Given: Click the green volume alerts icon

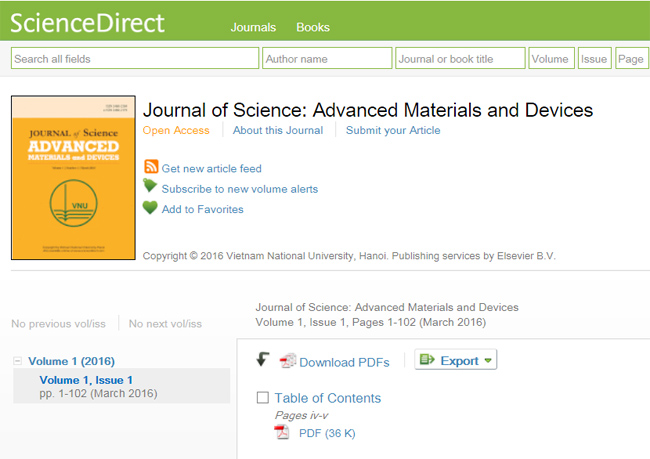Looking at the screenshot, I should (150, 187).
